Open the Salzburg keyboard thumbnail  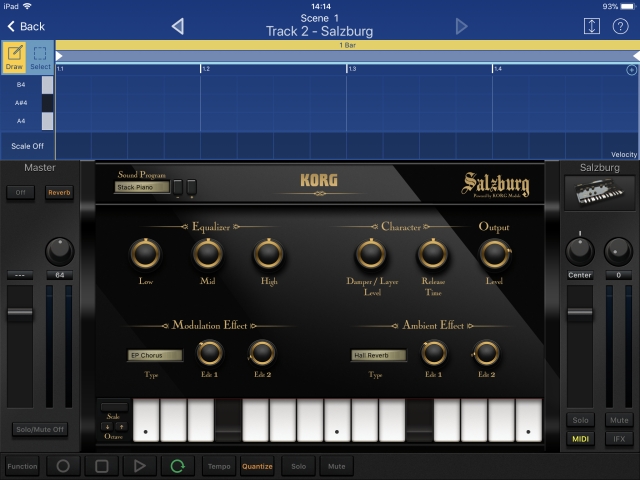[x=600, y=193]
